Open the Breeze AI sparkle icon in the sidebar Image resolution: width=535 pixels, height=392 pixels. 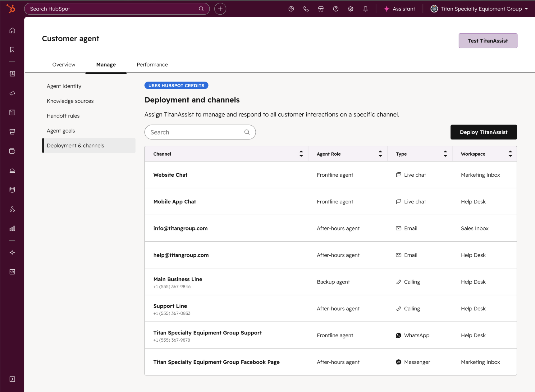point(12,253)
